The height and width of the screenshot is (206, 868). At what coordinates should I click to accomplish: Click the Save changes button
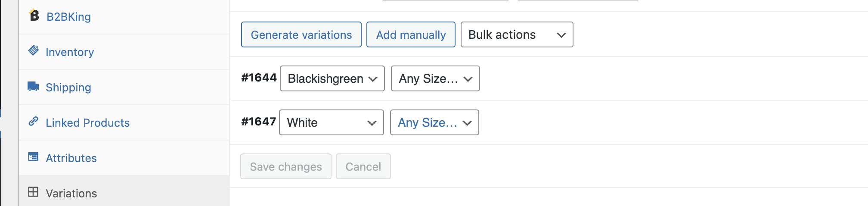[286, 166]
